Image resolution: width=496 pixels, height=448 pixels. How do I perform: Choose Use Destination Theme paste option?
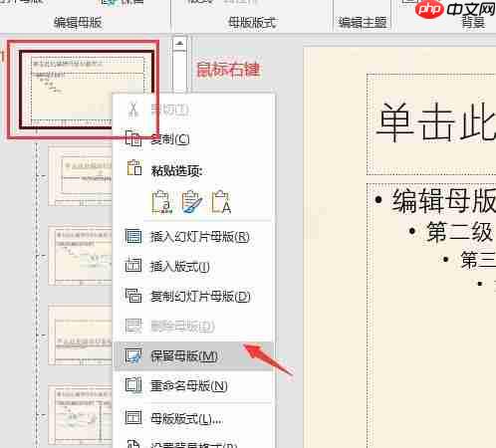click(x=161, y=201)
